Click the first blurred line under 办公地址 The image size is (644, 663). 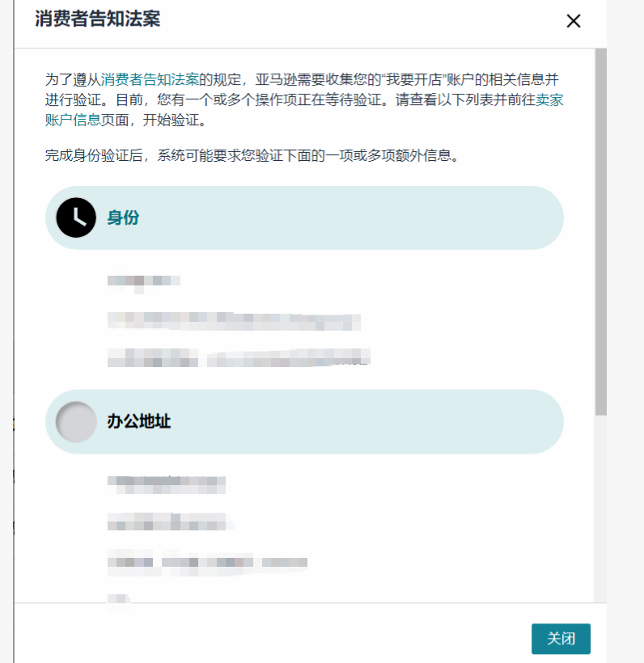(x=167, y=484)
